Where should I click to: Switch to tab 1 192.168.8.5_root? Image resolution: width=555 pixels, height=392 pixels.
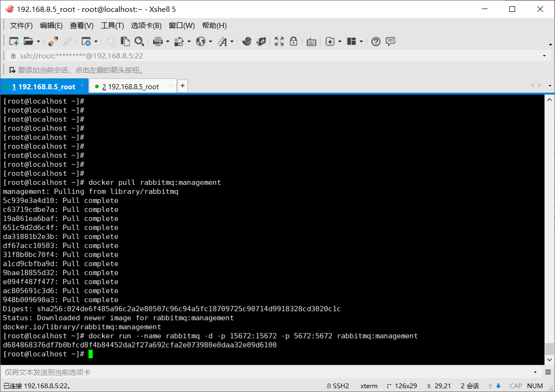point(44,86)
